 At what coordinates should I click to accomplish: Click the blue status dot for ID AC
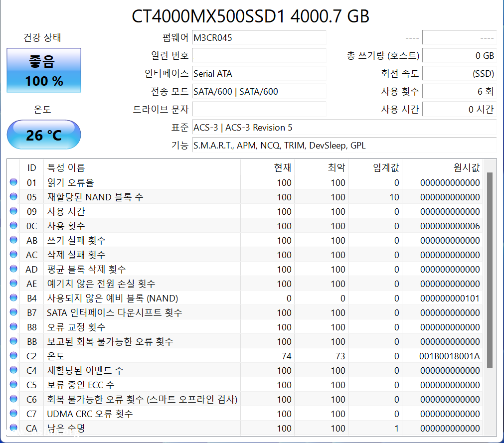pyautogui.click(x=13, y=254)
